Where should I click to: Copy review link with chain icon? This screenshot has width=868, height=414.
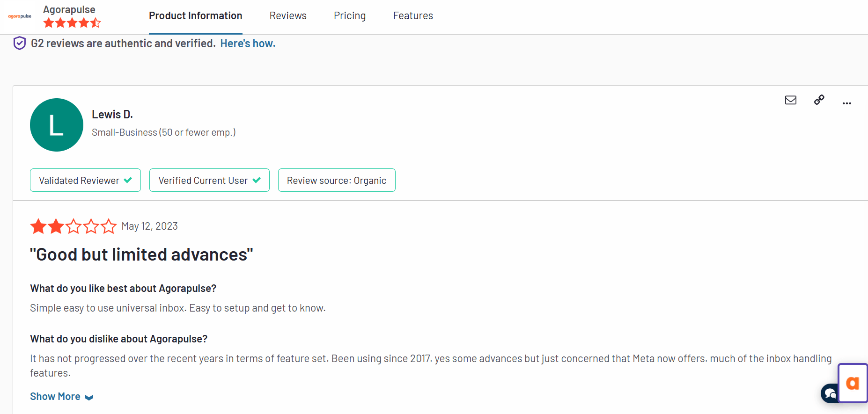pos(819,100)
